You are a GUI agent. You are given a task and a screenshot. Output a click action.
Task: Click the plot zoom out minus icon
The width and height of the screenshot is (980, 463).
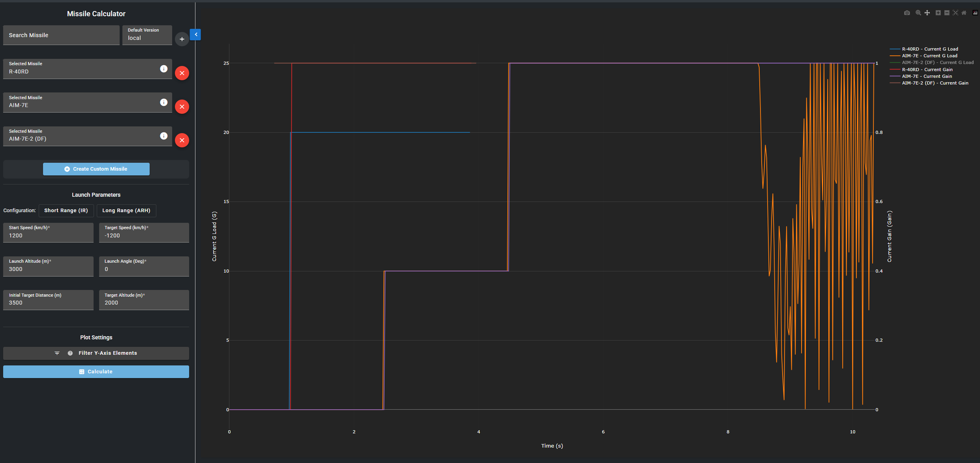[x=947, y=13]
